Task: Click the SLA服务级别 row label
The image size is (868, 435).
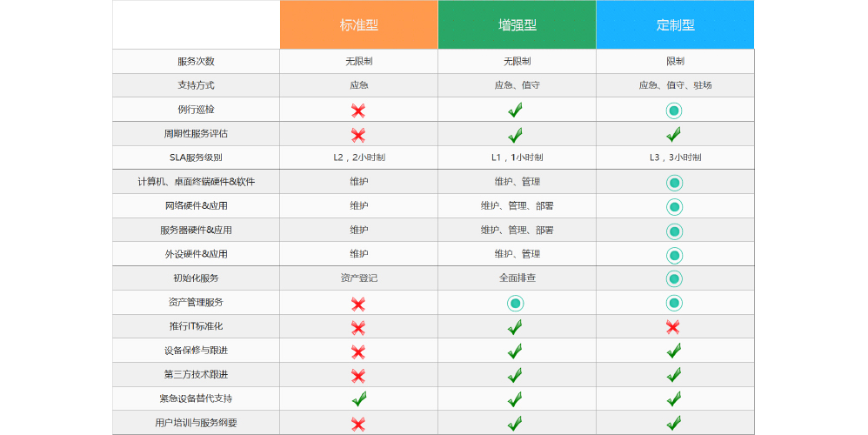Action: point(196,157)
